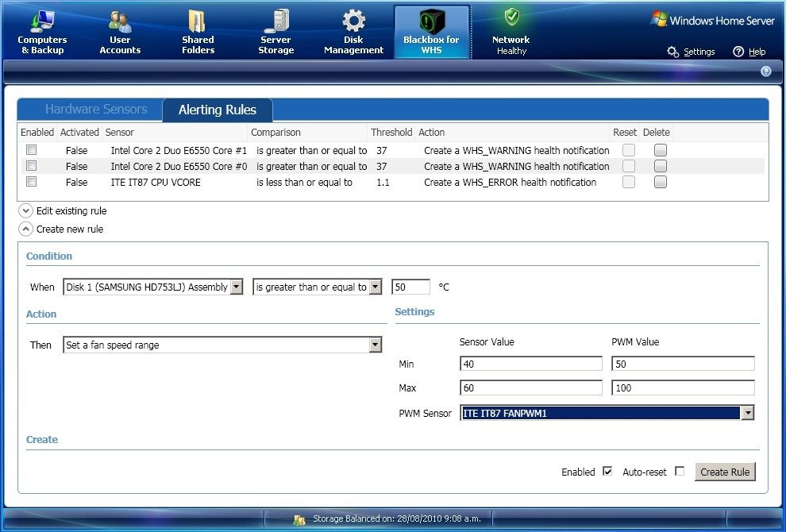Delete the ITE IT87 CPU VCORE rule

click(x=661, y=182)
